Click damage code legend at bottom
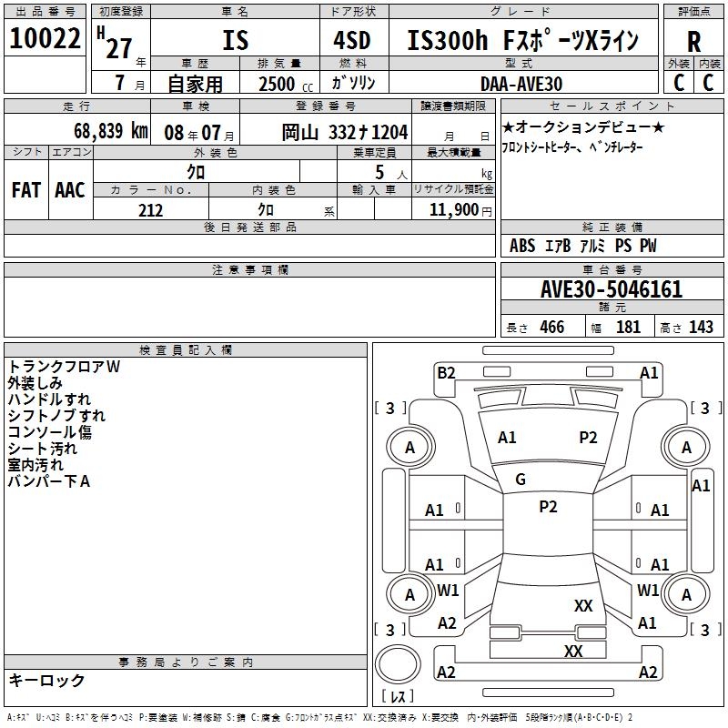Viewport: 728px width, 728px height. tap(320, 717)
